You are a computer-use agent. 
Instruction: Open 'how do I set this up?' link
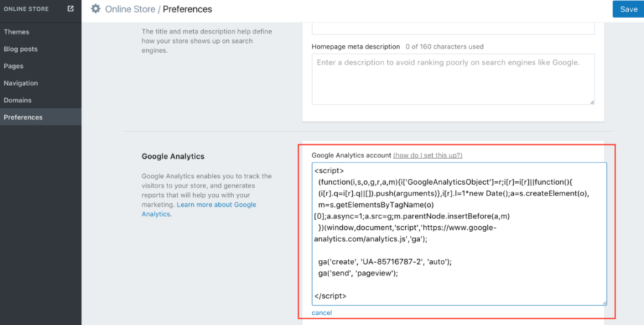click(428, 155)
